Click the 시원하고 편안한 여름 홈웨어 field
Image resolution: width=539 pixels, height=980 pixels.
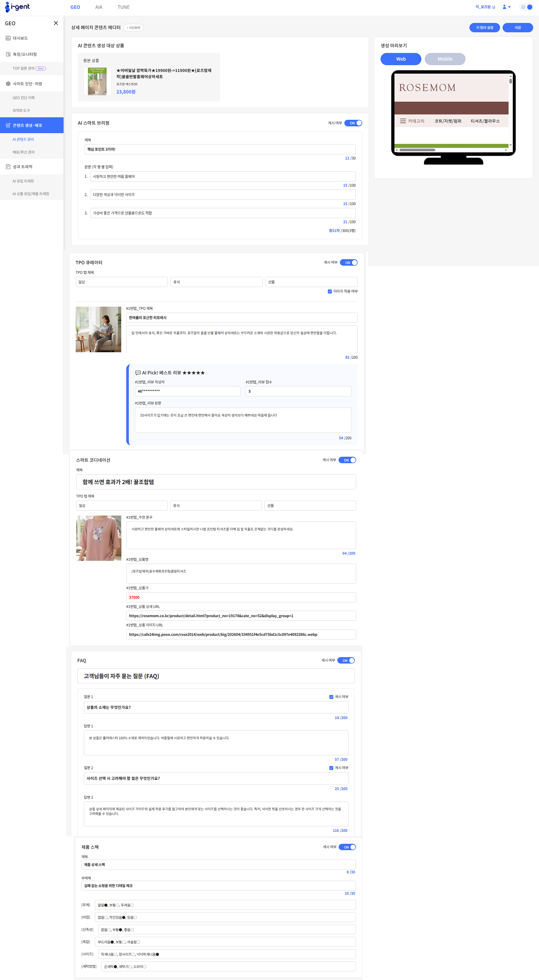coord(223,177)
